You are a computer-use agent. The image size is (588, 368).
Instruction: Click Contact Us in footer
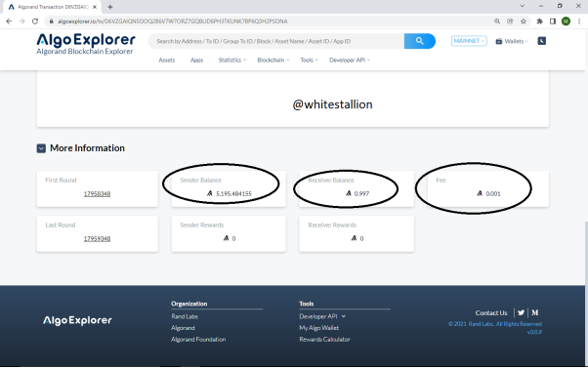[x=491, y=313]
